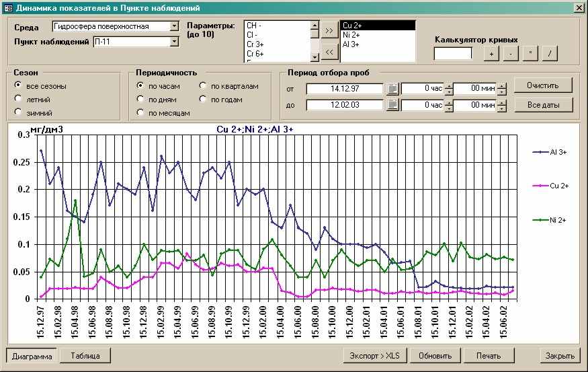Image resolution: width=588 pixels, height=372 pixels.
Task: Increase minutes in the 'от' row
Action: pyautogui.click(x=502, y=86)
